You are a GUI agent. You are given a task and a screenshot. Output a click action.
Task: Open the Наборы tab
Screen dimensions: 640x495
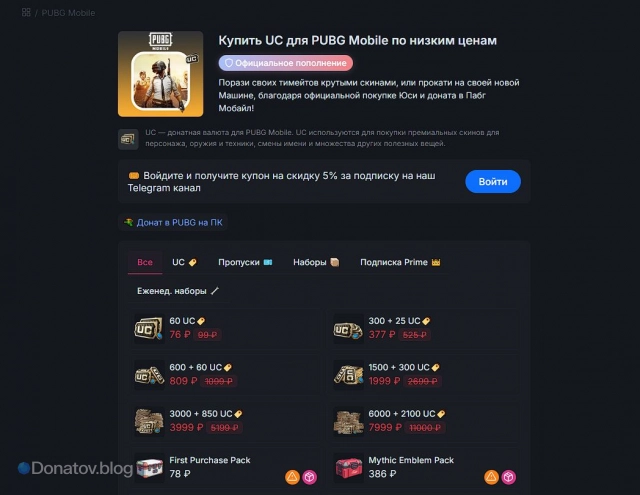click(x=316, y=262)
